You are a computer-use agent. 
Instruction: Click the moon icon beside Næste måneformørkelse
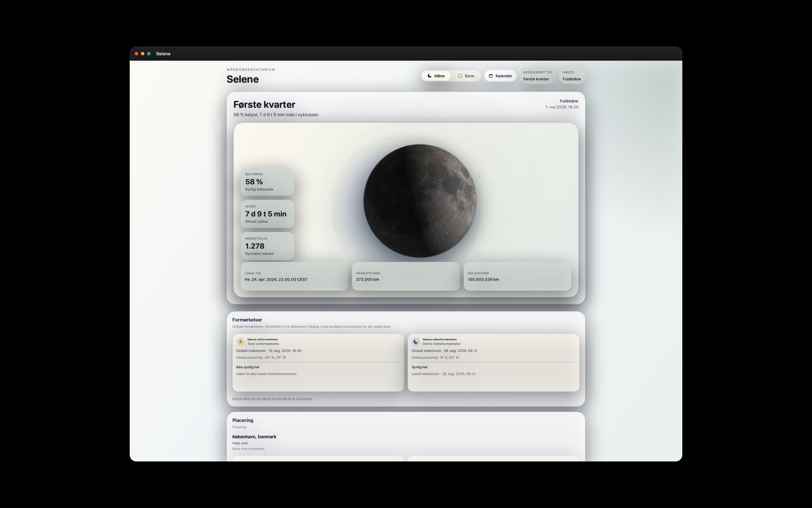point(416,341)
